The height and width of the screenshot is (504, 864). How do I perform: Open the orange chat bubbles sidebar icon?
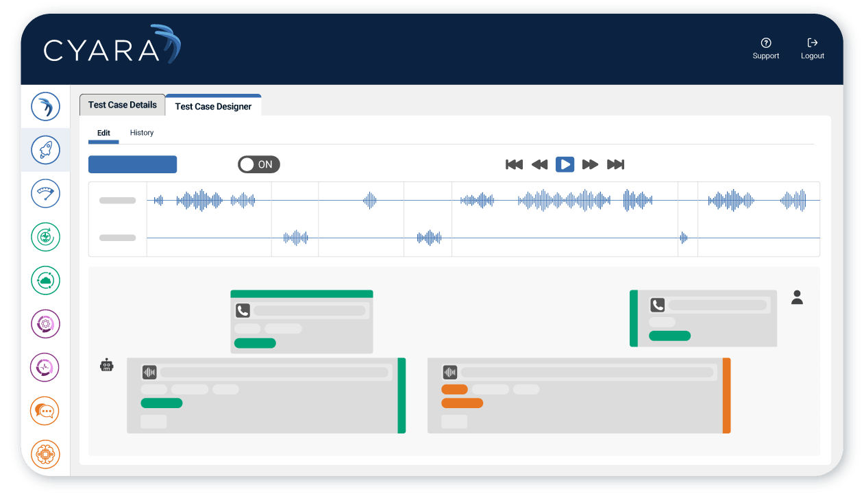(45, 411)
